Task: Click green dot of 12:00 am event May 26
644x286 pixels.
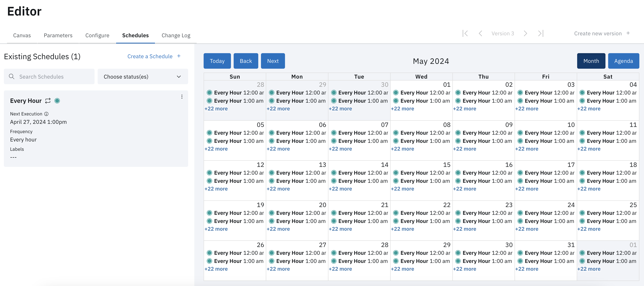Action: 209,253
